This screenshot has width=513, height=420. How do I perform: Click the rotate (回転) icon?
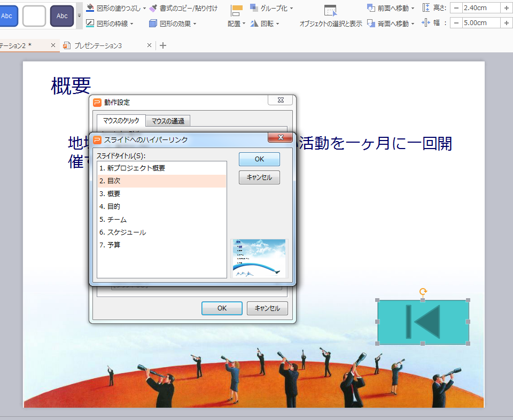254,23
